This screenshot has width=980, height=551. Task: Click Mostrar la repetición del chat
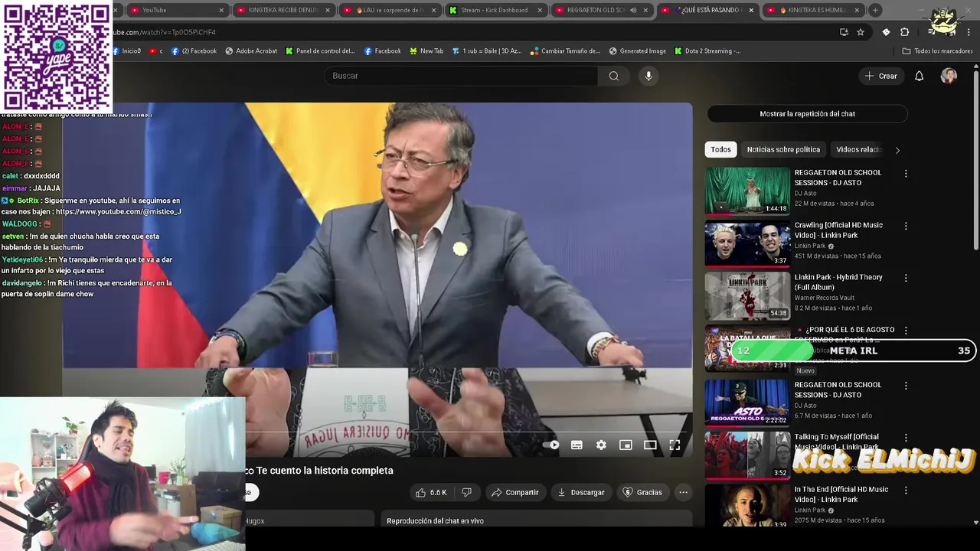pos(807,114)
